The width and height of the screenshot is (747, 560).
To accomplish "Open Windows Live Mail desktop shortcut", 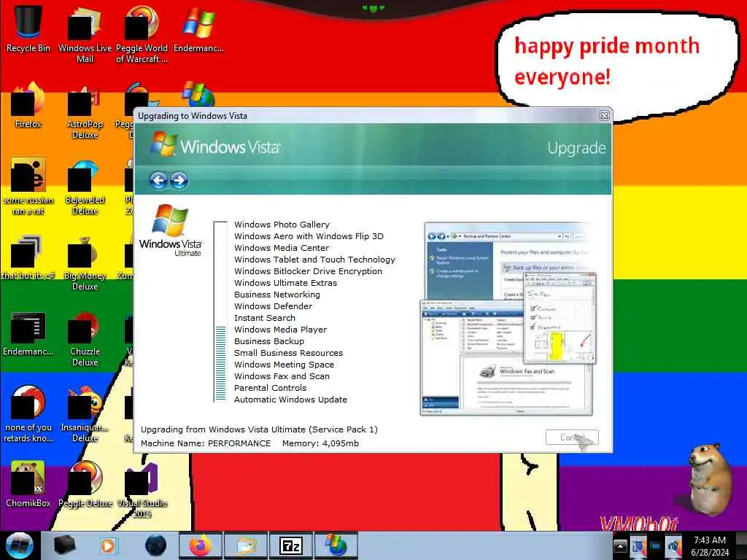I will coord(85,34).
